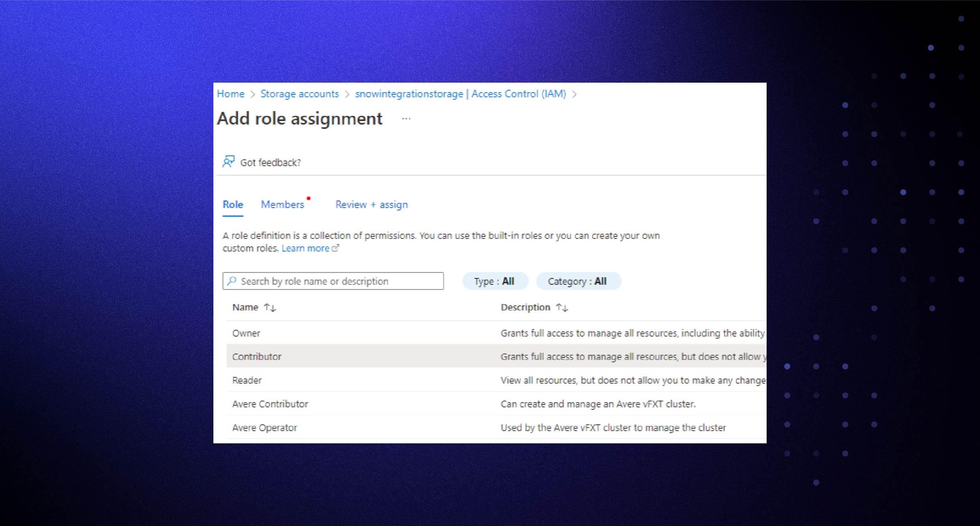Sort roles using the Name column arrows

point(270,307)
